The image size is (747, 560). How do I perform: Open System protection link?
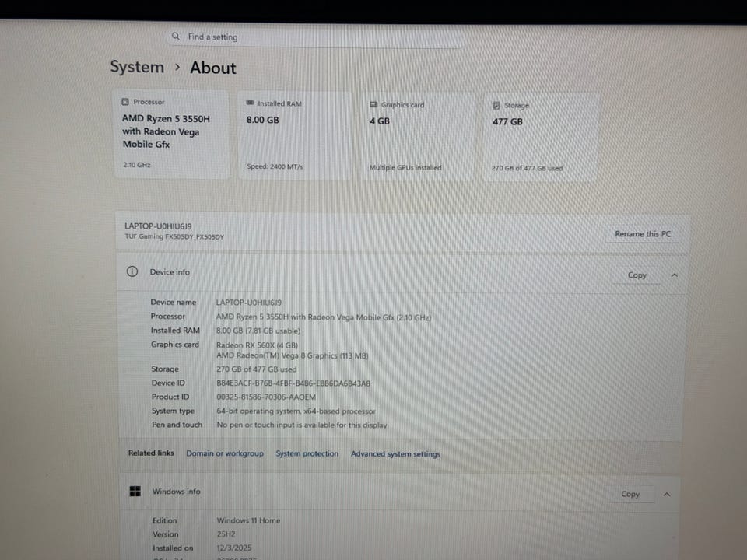pos(307,453)
